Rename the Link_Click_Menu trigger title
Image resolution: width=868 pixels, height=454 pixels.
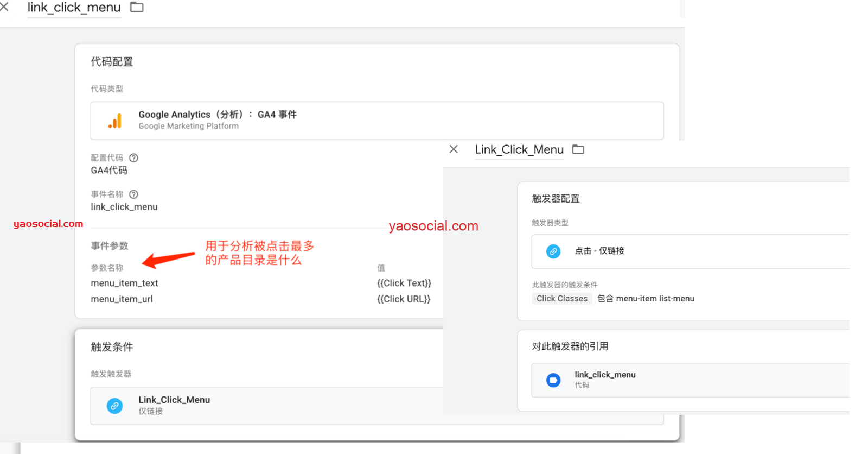(519, 150)
